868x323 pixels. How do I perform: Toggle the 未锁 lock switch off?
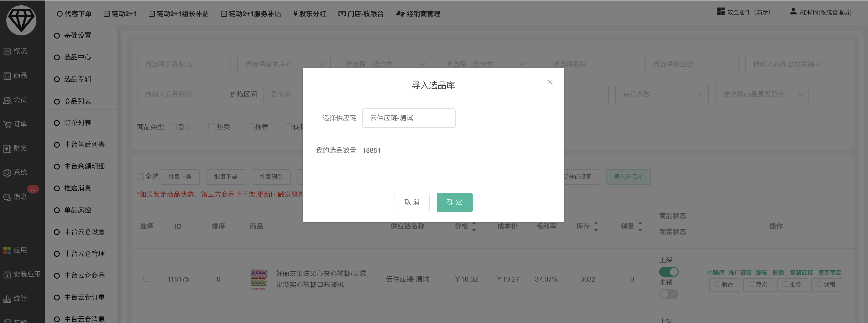coord(669,294)
